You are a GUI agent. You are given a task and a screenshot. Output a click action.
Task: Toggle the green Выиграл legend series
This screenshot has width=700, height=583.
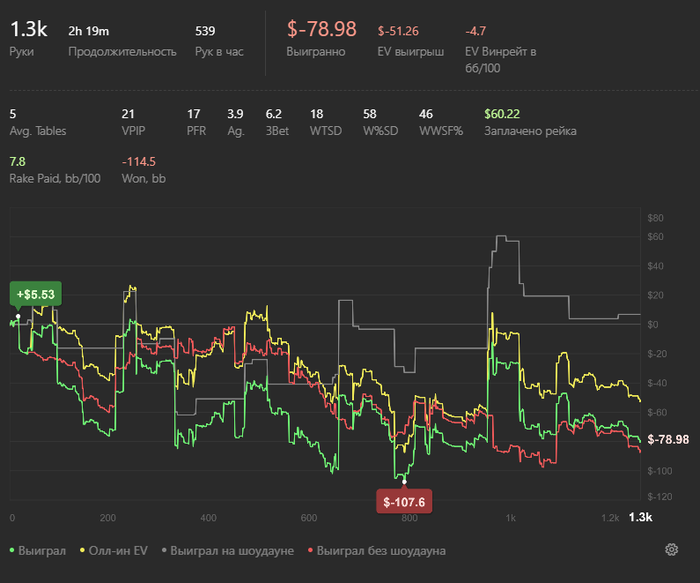pyautogui.click(x=38, y=551)
